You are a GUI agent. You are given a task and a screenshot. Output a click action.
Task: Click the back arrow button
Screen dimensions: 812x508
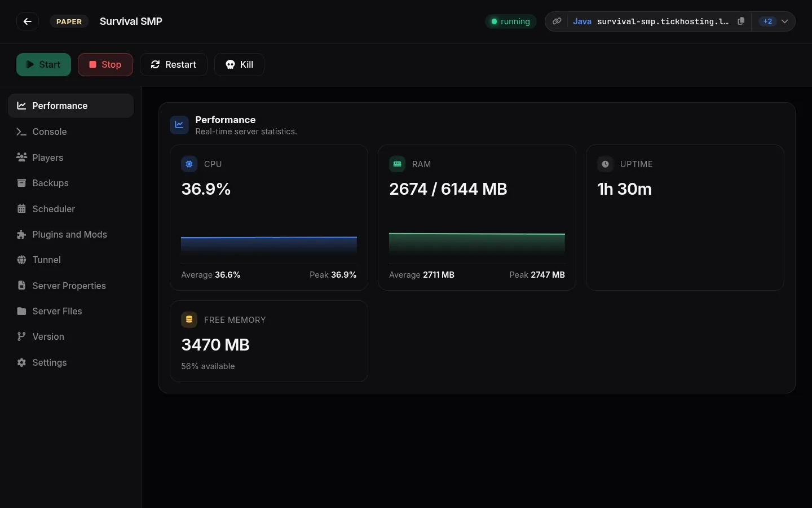pos(27,21)
